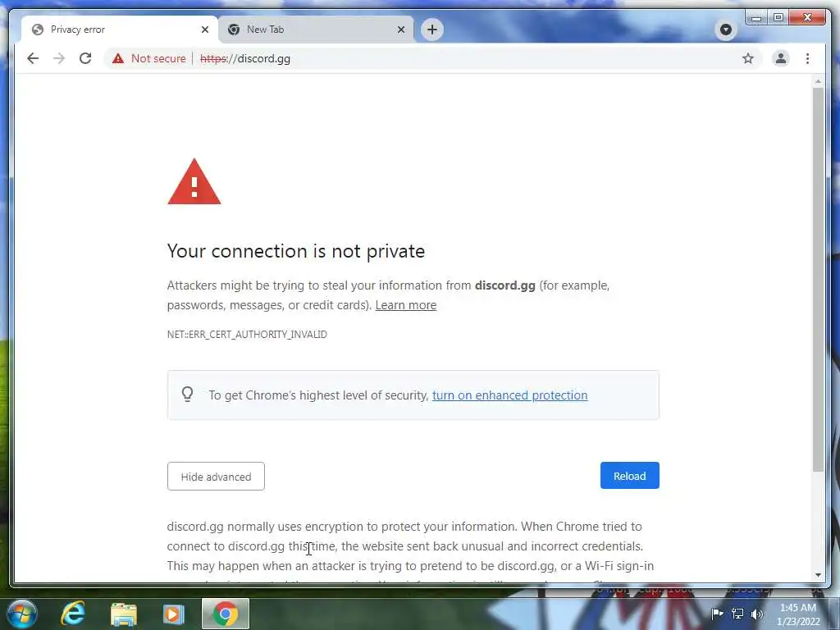Click the Not secure warning icon
The width and height of the screenshot is (840, 630).
point(118,58)
